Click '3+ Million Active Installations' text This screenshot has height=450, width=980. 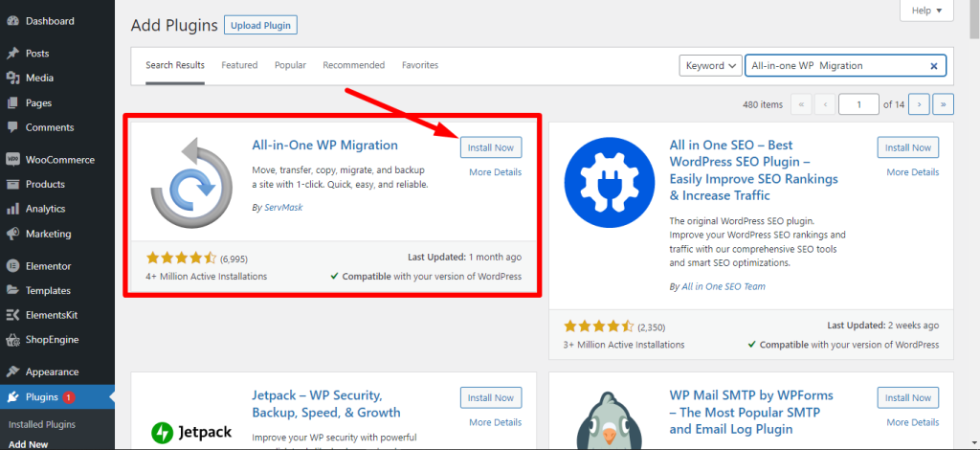pos(624,345)
